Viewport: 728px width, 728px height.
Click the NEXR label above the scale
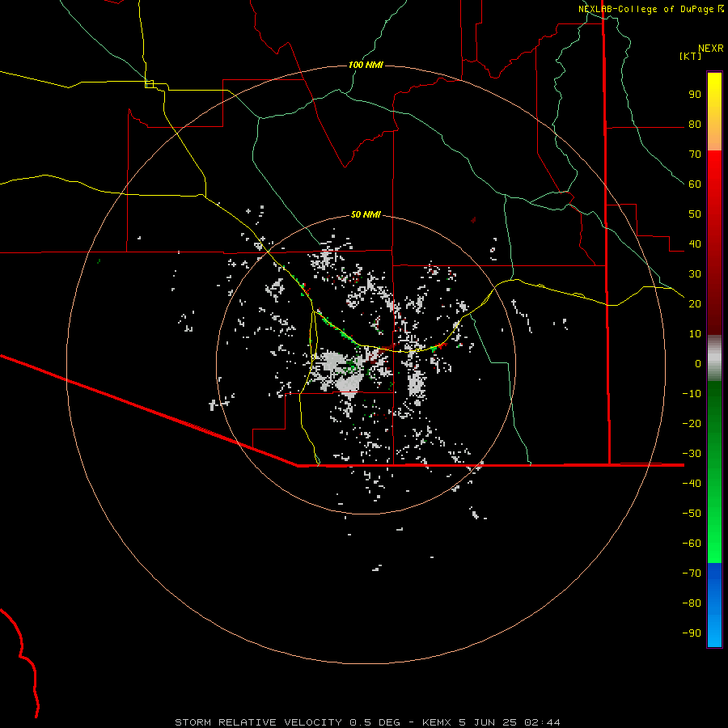pyautogui.click(x=710, y=49)
